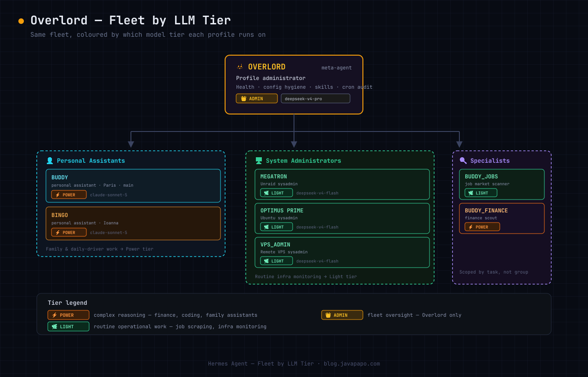Select the VPS_ADMIN card
This screenshot has width=588, height=377.
click(x=342, y=252)
